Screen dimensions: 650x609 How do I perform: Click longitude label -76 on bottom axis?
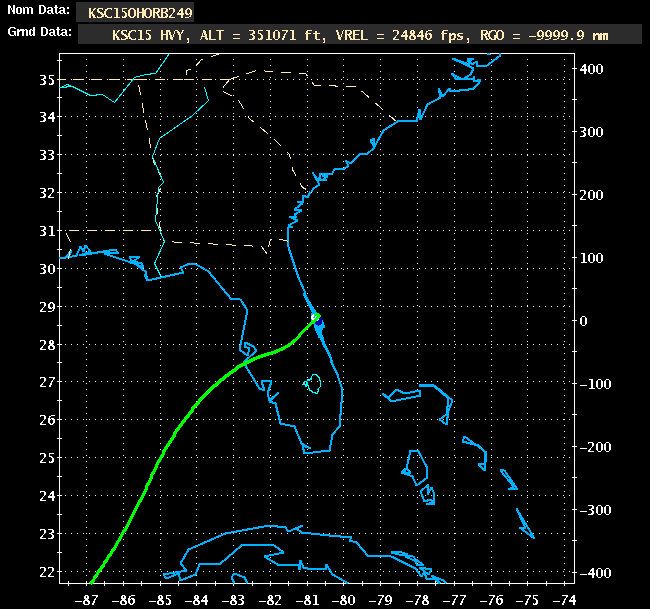pyautogui.click(x=491, y=600)
